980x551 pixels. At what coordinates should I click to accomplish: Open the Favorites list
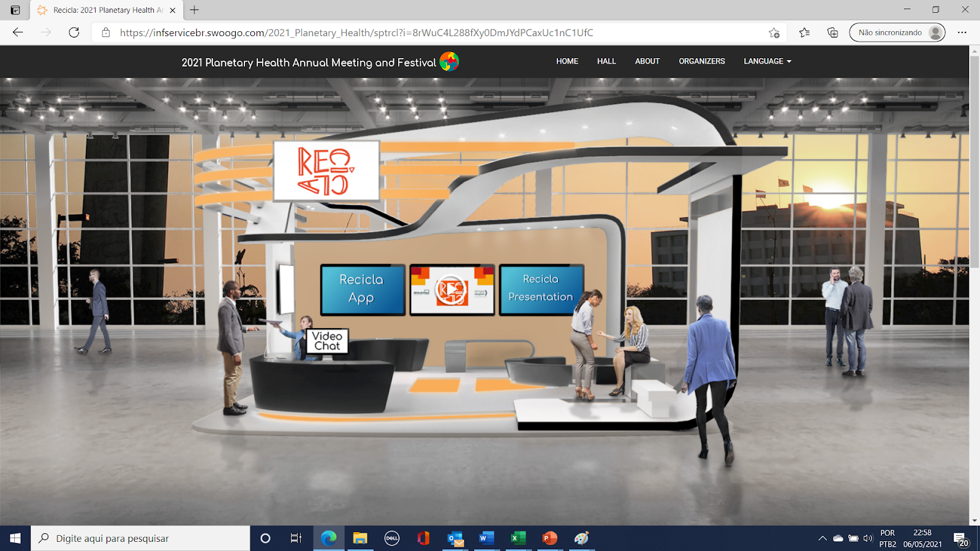(804, 32)
